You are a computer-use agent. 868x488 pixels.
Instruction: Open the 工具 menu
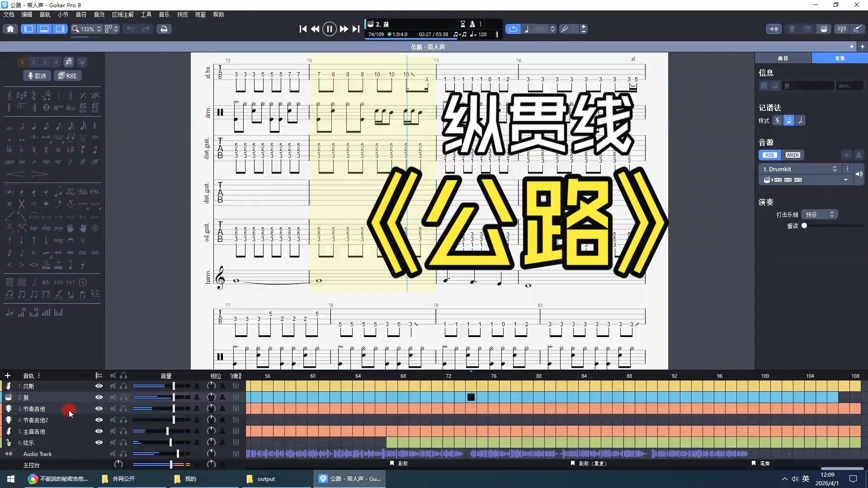coord(146,14)
